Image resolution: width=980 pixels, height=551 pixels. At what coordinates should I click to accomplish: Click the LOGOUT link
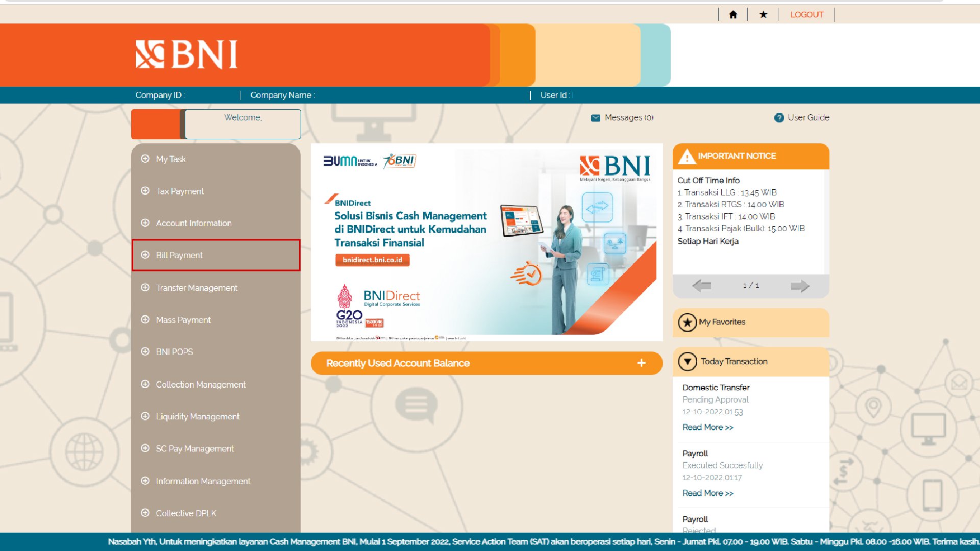(x=806, y=15)
